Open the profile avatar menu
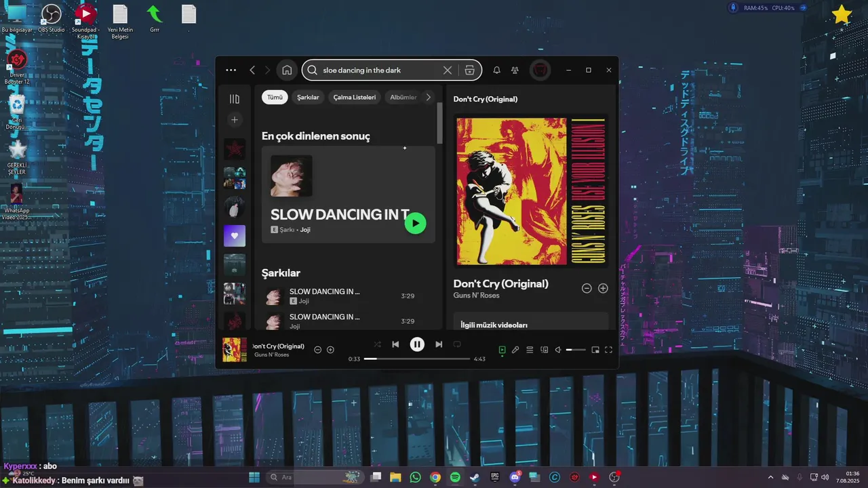 (540, 70)
